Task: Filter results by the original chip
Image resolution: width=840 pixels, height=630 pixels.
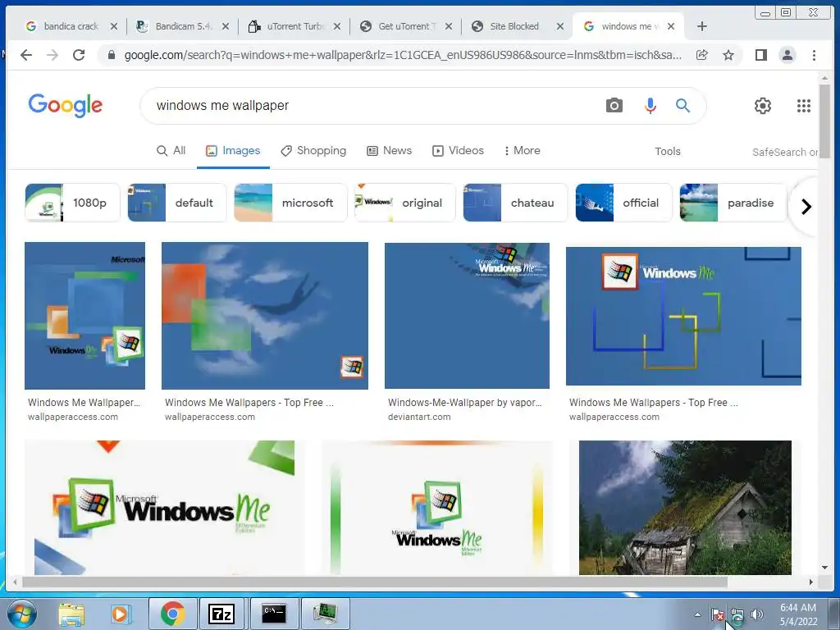Action: [x=404, y=203]
